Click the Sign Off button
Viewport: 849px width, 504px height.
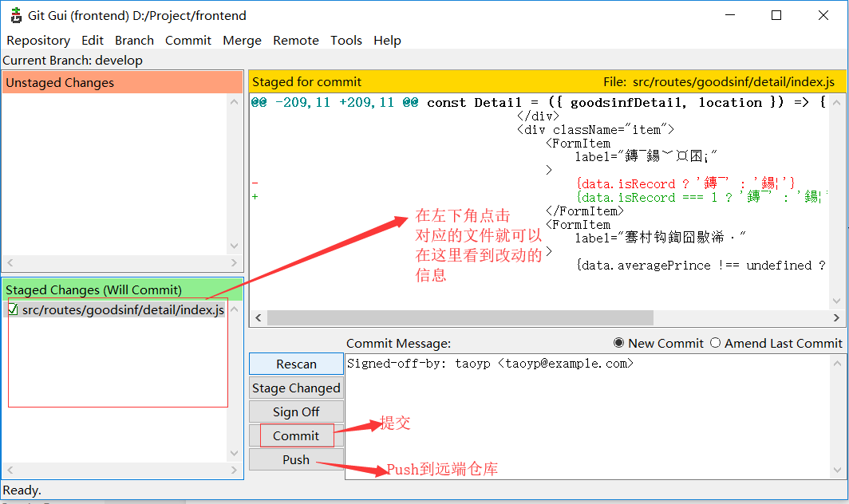click(x=296, y=412)
